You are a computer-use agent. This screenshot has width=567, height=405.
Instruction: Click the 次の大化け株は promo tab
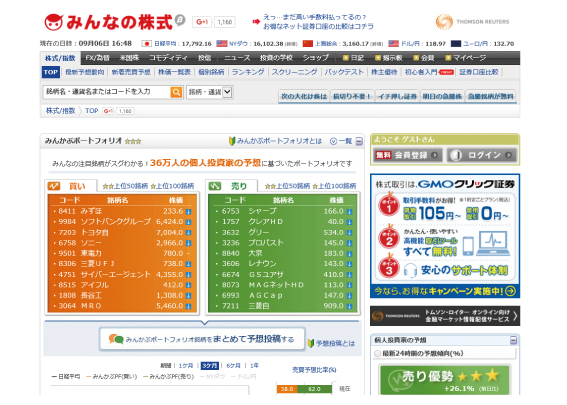click(x=304, y=97)
